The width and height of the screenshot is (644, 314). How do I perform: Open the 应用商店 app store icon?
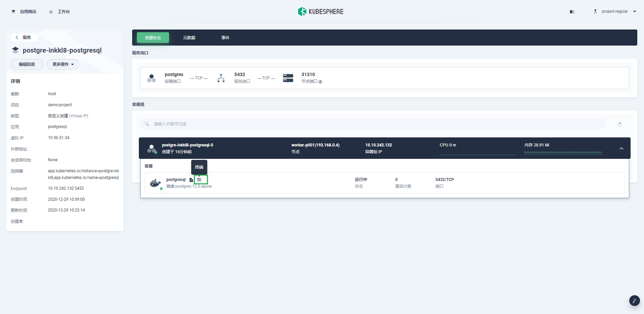13,11
